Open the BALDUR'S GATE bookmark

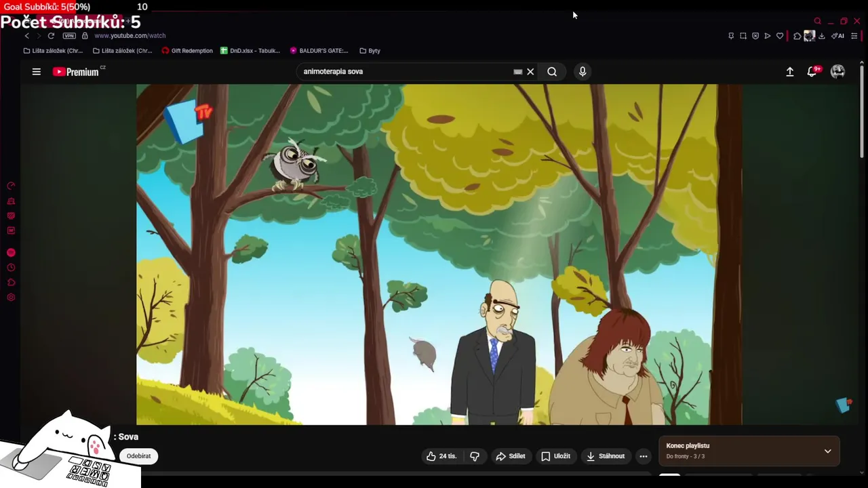pos(319,51)
